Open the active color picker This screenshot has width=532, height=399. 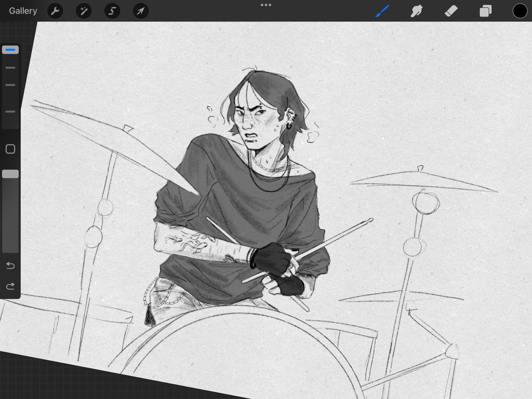pos(520,11)
